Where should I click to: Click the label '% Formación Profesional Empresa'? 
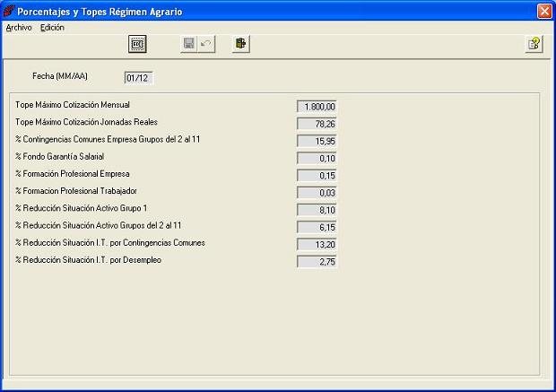(x=73, y=174)
